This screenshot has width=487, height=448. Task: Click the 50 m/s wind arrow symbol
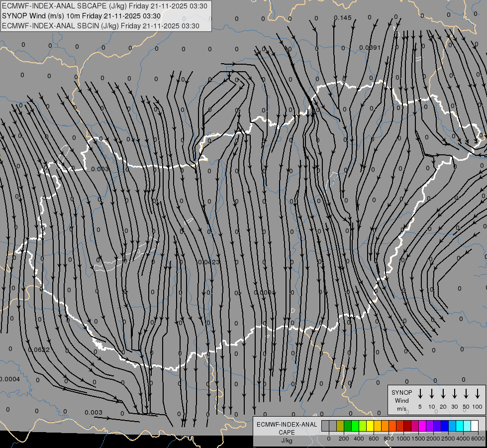point(466,394)
